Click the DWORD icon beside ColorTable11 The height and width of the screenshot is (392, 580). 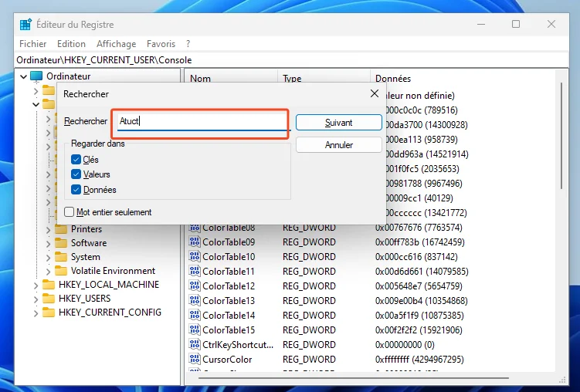195,271
